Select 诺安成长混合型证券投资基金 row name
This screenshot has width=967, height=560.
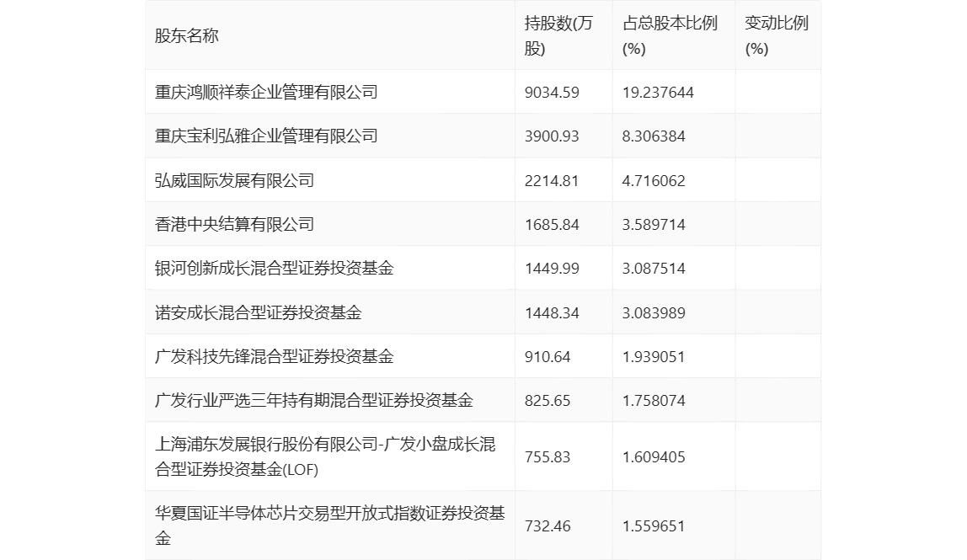[x=259, y=312]
